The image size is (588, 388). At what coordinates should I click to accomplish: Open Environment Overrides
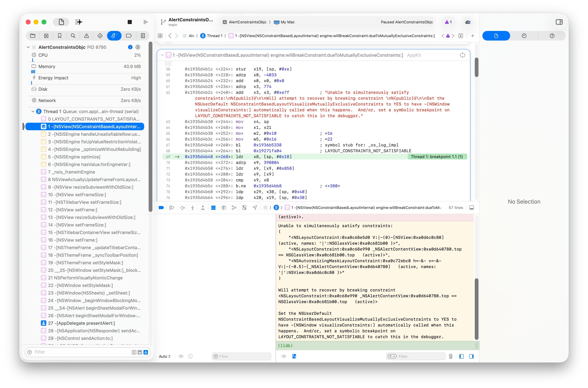coord(244,208)
